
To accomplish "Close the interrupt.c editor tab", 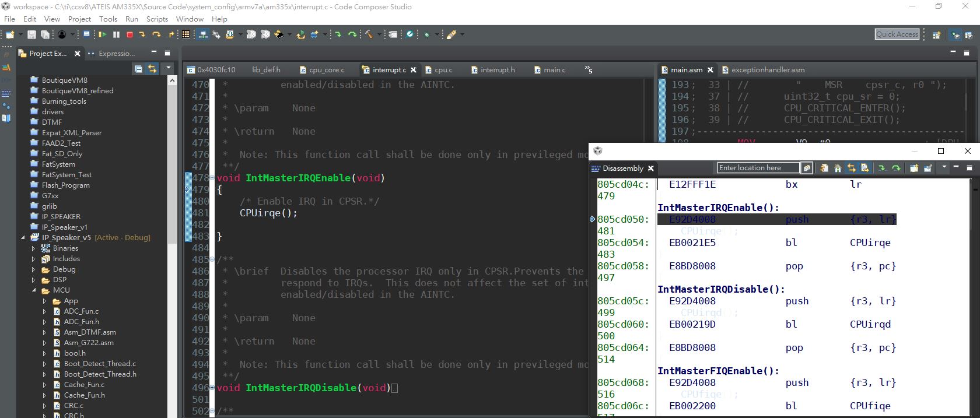I will pos(414,69).
